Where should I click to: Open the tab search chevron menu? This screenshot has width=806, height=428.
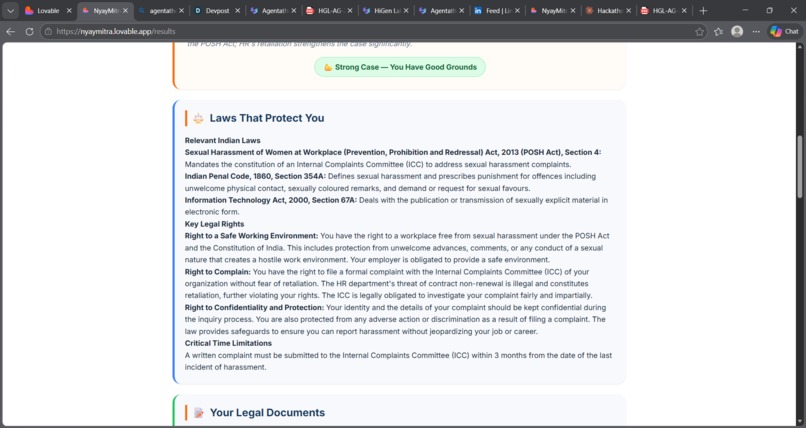pos(10,10)
